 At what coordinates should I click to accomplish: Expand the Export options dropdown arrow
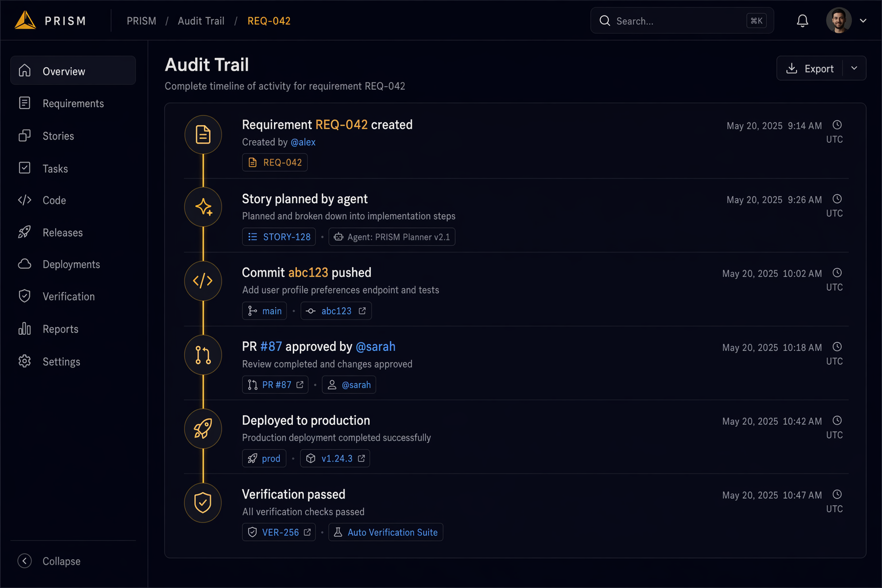(x=854, y=68)
